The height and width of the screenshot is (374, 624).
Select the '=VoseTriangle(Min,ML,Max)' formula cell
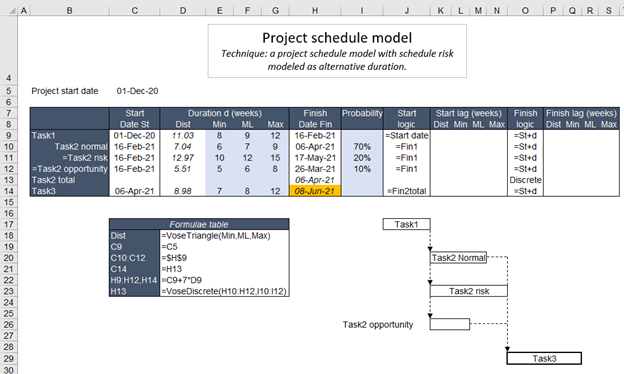tap(224, 236)
